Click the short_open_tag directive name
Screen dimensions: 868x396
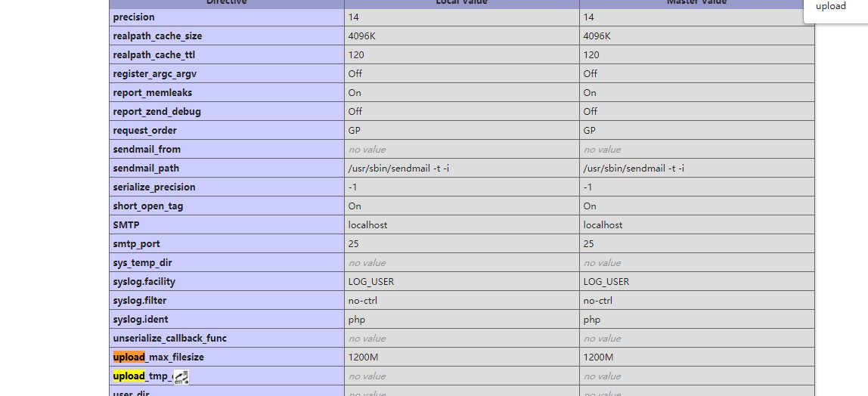148,206
